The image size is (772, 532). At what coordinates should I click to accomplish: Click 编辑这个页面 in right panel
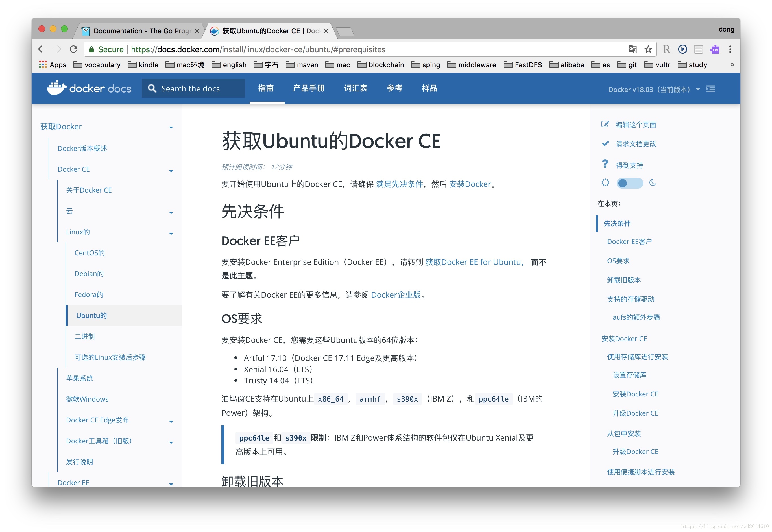pos(635,125)
